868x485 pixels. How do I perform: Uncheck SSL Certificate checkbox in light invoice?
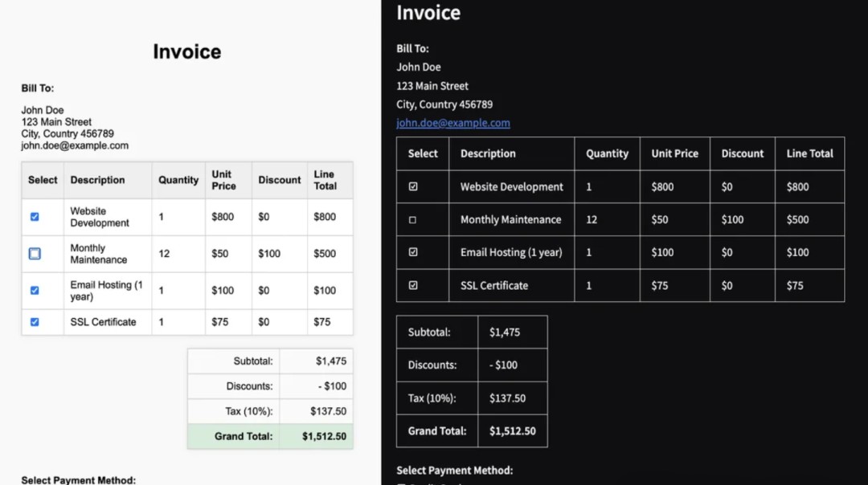tap(35, 322)
